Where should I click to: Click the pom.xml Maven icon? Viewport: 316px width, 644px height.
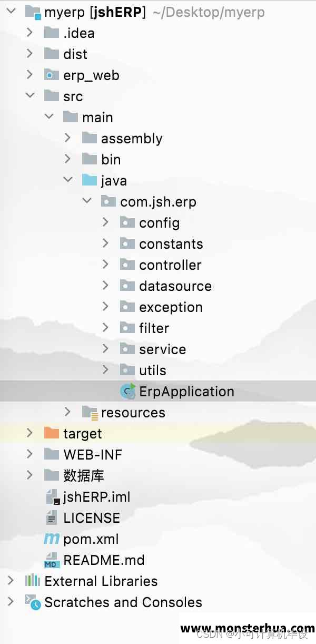coord(51,539)
